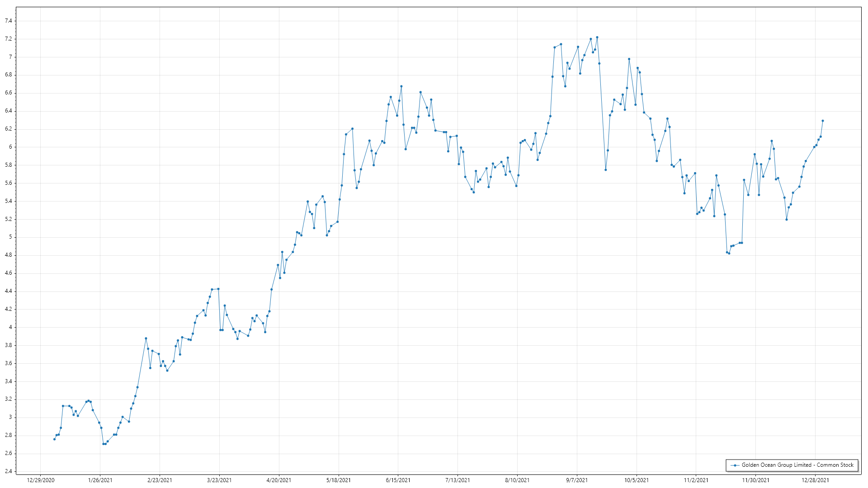Click the first data point of the series
Image resolution: width=868 pixels, height=488 pixels.
(54, 439)
